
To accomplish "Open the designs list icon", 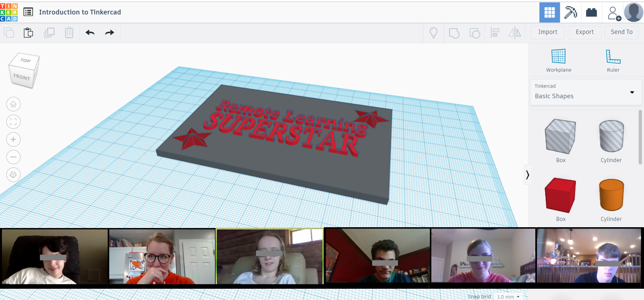I will click(x=28, y=12).
